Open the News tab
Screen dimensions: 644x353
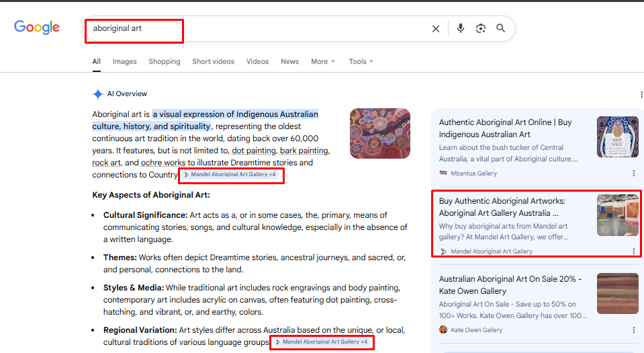(289, 61)
